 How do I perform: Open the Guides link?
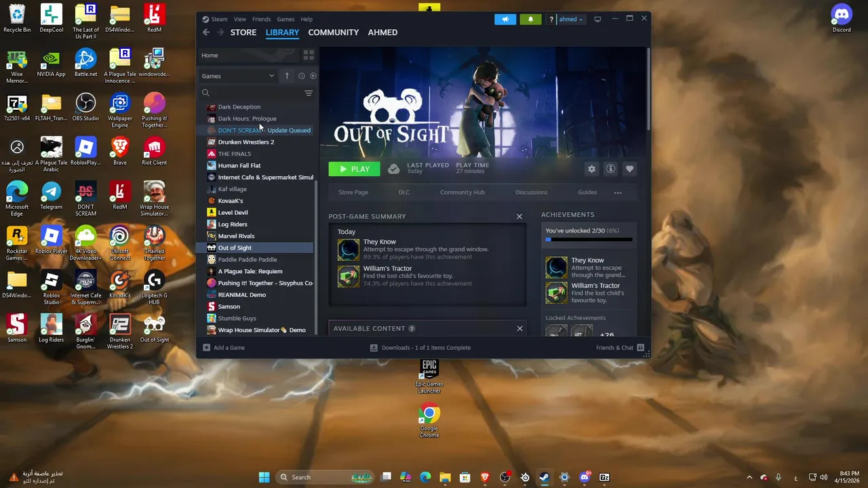click(587, 192)
